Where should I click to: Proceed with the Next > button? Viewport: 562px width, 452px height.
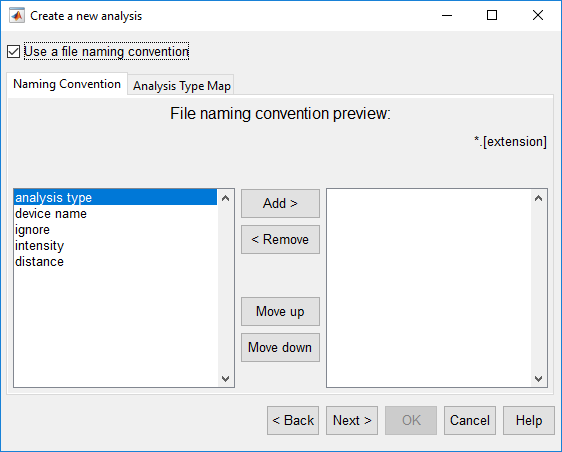352,420
